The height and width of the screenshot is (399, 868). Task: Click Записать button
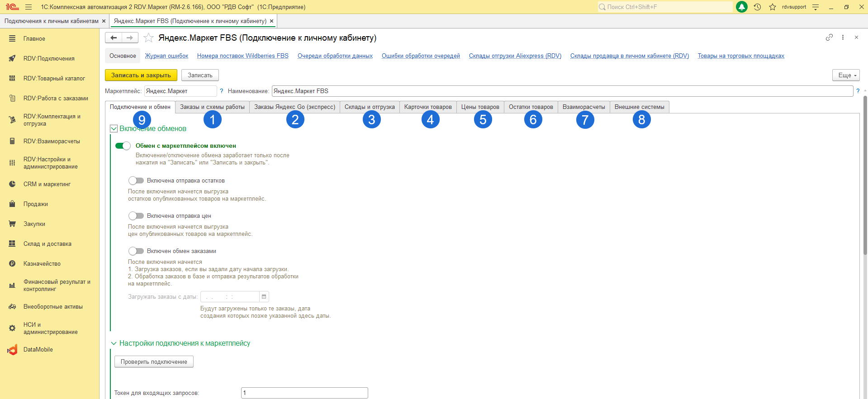200,75
